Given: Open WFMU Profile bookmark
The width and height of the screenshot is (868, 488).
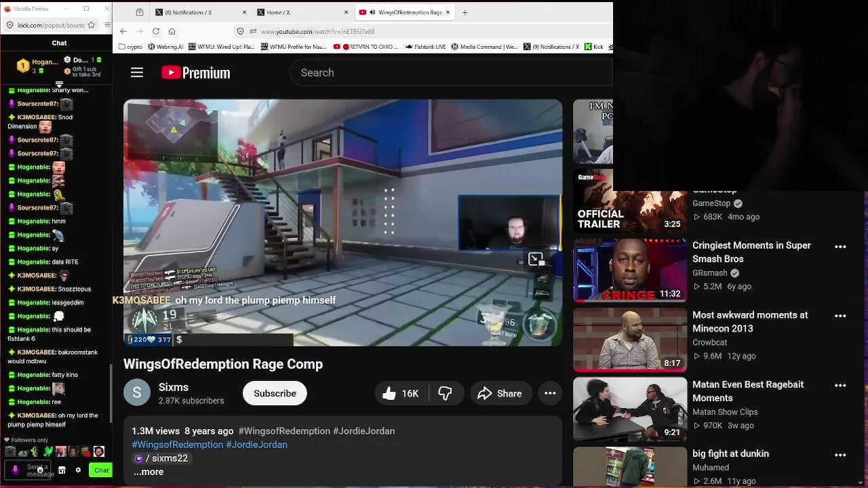Looking at the screenshot, I should [x=294, y=47].
